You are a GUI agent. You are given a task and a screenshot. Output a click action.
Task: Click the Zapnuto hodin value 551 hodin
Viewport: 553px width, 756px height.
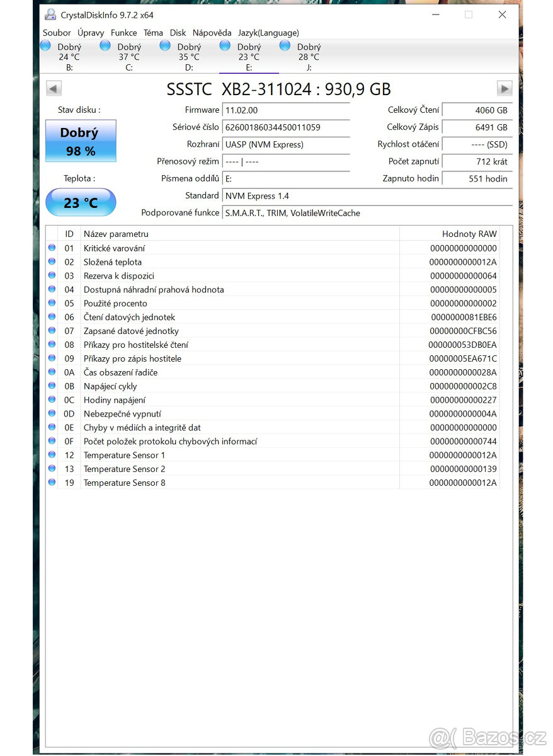point(477,178)
